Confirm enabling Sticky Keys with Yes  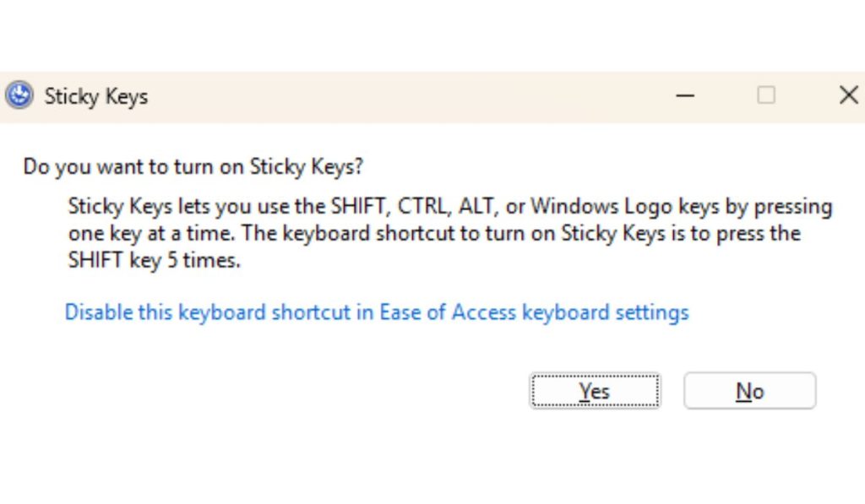pyautogui.click(x=595, y=390)
